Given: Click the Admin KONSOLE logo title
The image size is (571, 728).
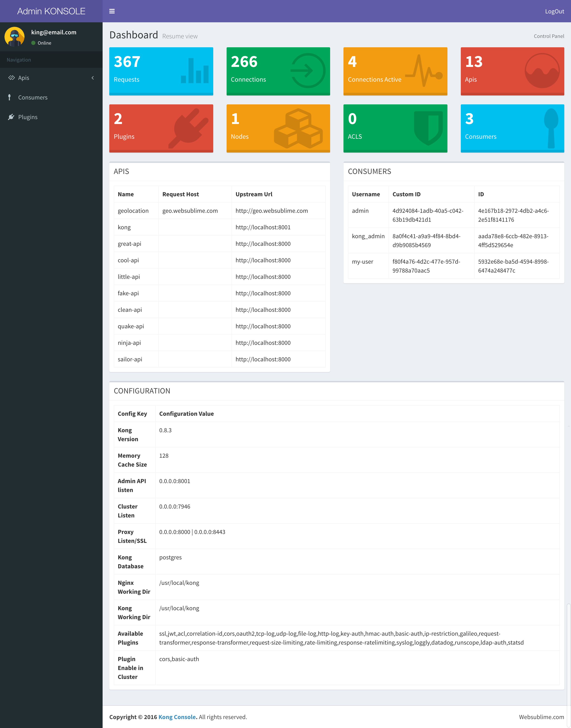Looking at the screenshot, I should tap(51, 11).
